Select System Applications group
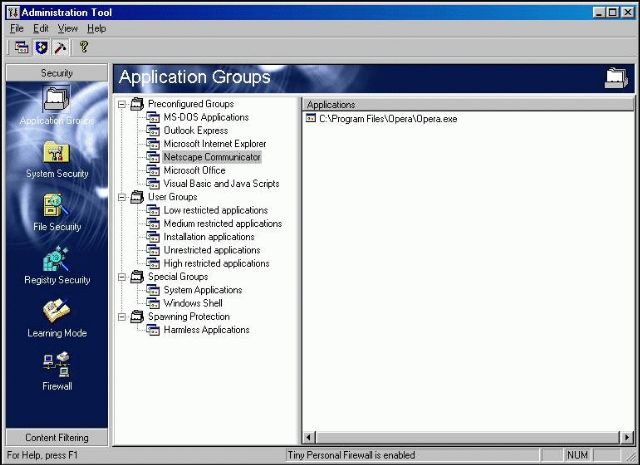Screen dimensions: 640x465 click(x=203, y=290)
